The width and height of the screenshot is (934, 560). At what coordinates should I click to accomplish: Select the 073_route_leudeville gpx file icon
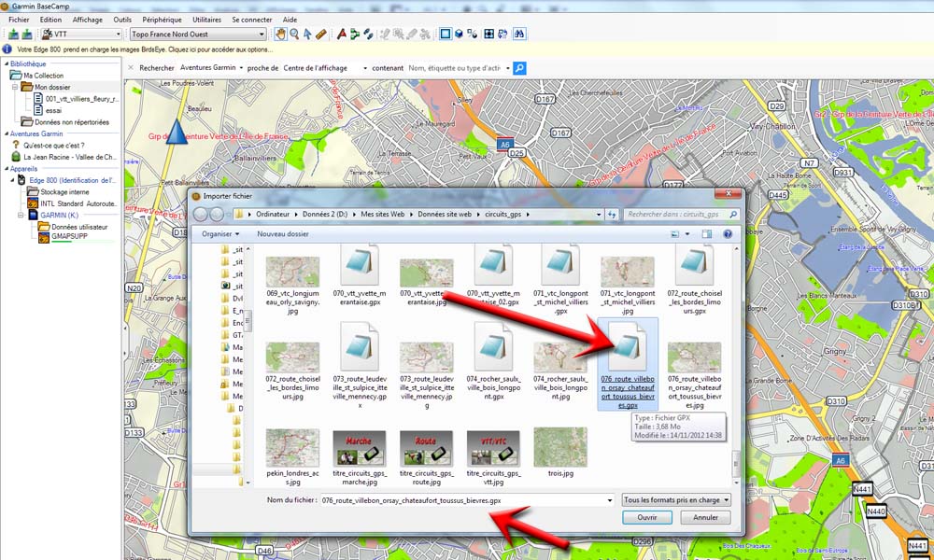(360, 346)
